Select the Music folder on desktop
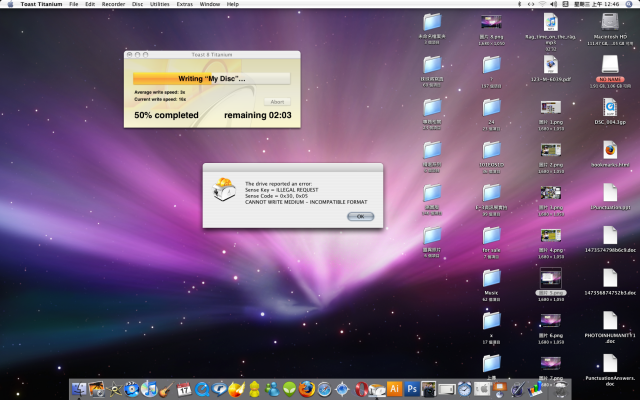The width and height of the screenshot is (640, 400). click(x=491, y=278)
